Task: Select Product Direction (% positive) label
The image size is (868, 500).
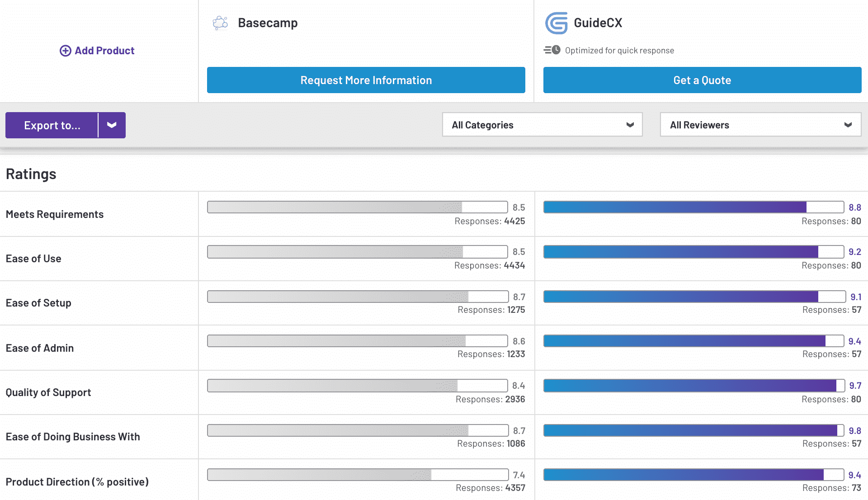Action: tap(77, 482)
